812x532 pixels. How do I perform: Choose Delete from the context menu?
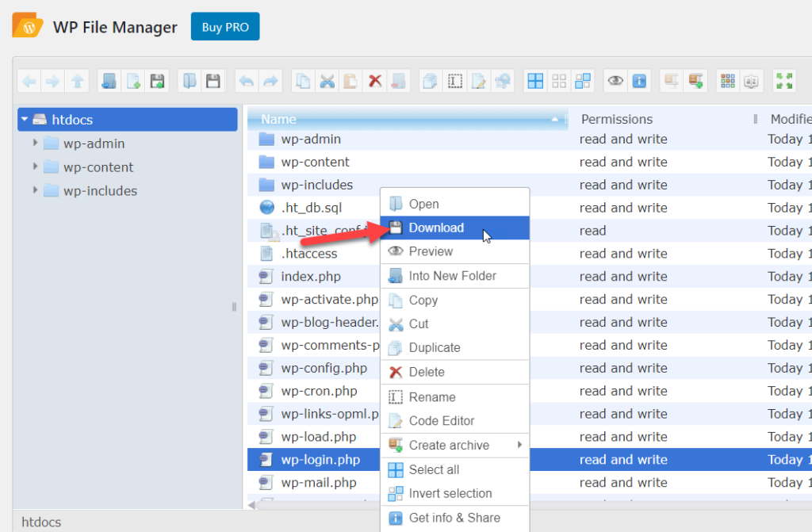click(x=454, y=372)
